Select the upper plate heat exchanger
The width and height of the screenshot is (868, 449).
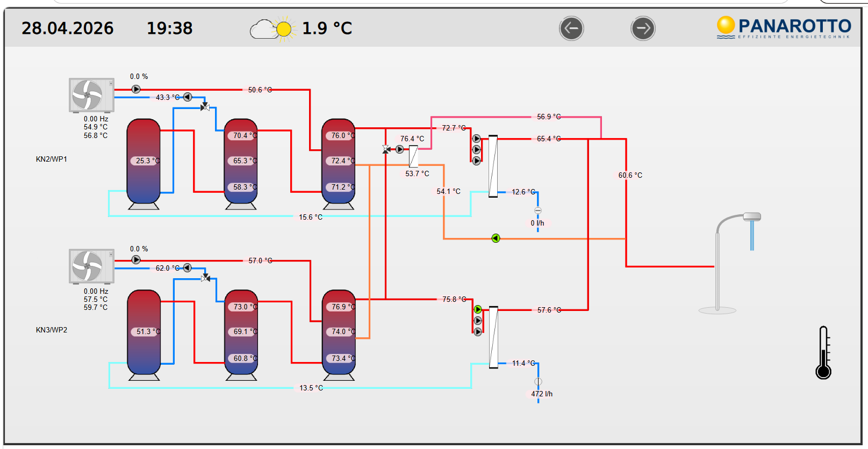[x=493, y=166]
